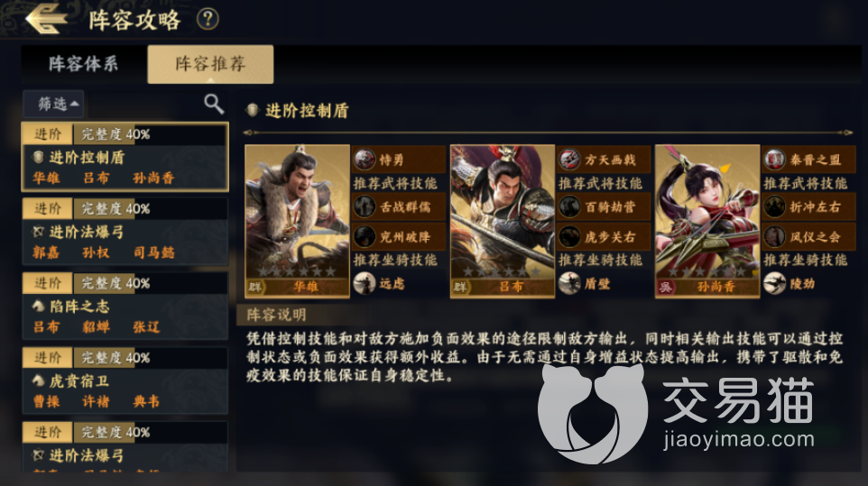Screen dimensions: 868x486
Task: Switch to the 阵容推荐 tab
Action: [x=210, y=64]
